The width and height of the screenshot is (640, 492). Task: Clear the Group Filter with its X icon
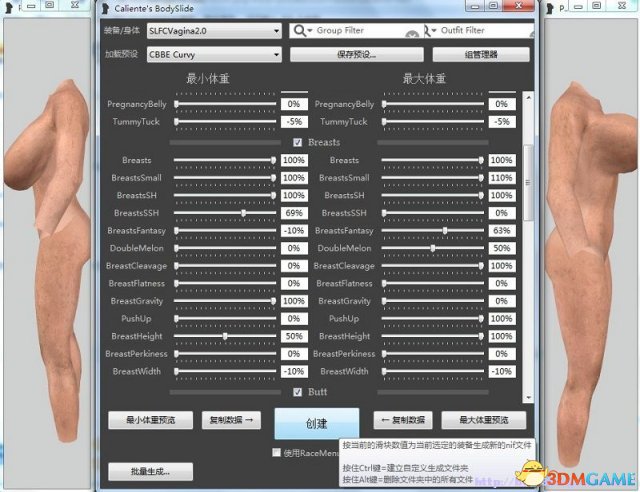coord(412,35)
